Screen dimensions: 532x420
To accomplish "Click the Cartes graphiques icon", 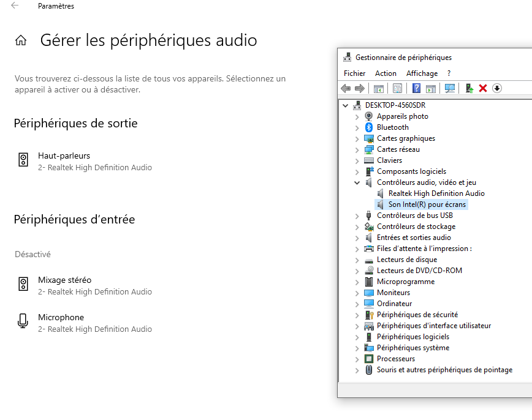I will tap(369, 138).
